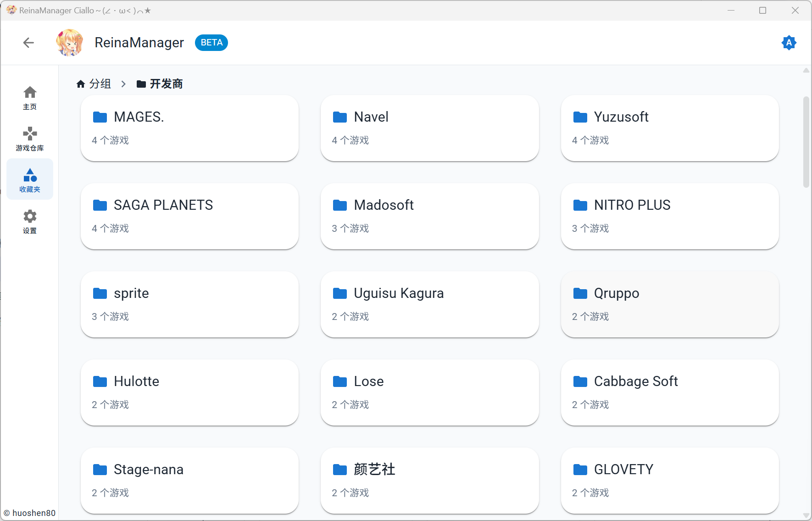Open the 主页 home page
The height and width of the screenshot is (521, 812).
[x=30, y=98]
